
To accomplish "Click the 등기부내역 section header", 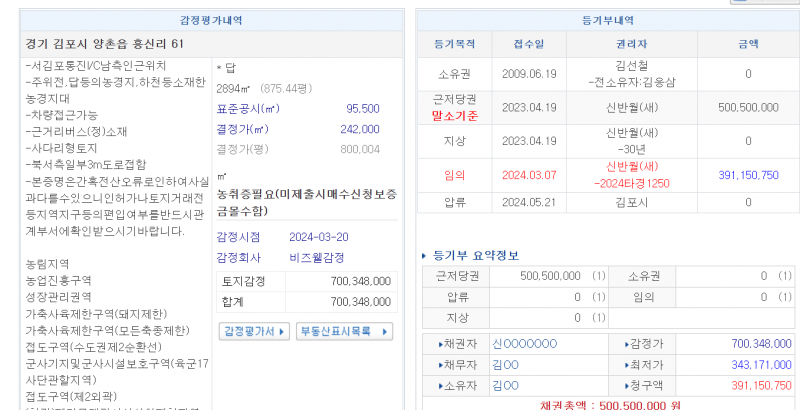I will [601, 19].
